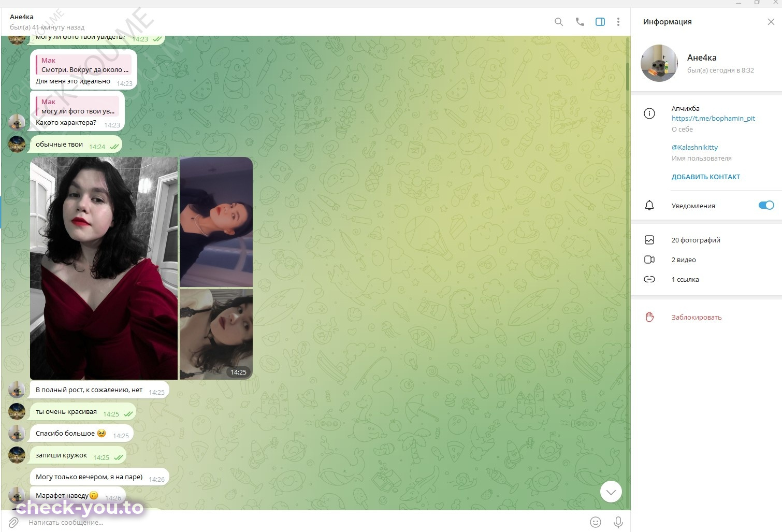
Task: Click ДОБАВИТЬ КОНТАКТ button
Action: (706, 177)
